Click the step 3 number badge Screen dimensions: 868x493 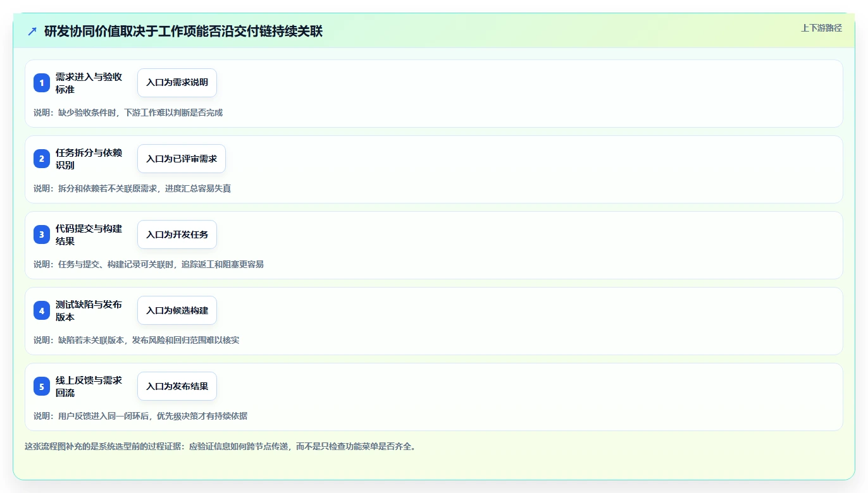pos(42,234)
